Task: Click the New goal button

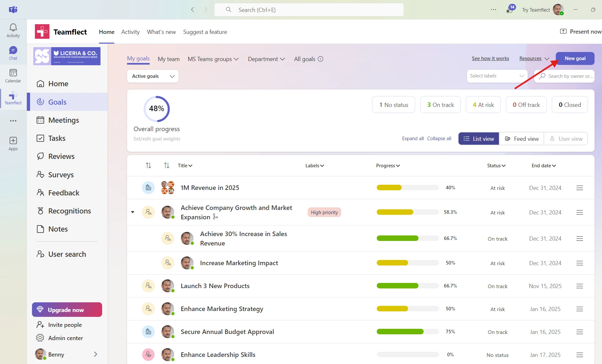Action: pos(575,58)
